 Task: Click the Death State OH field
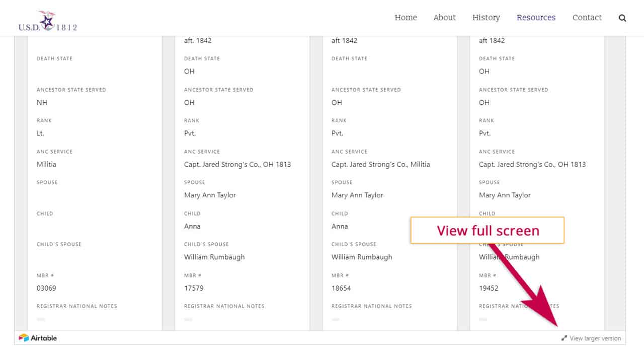coord(189,71)
